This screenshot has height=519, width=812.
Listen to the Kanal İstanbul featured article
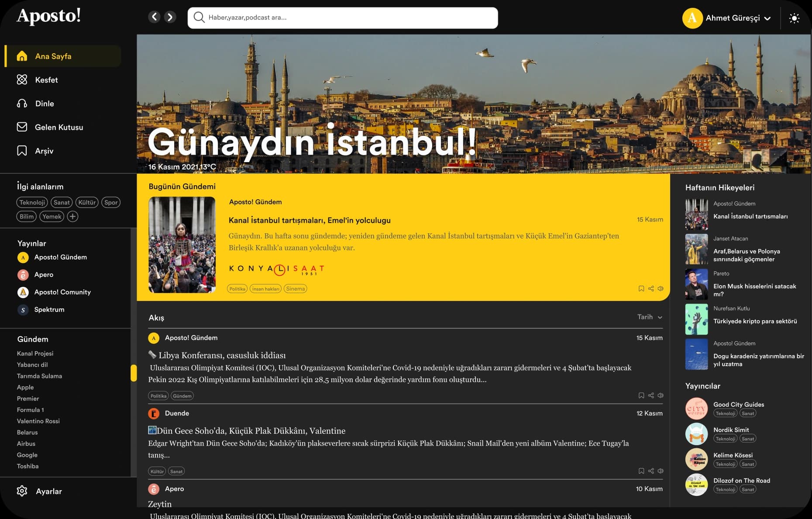point(661,288)
